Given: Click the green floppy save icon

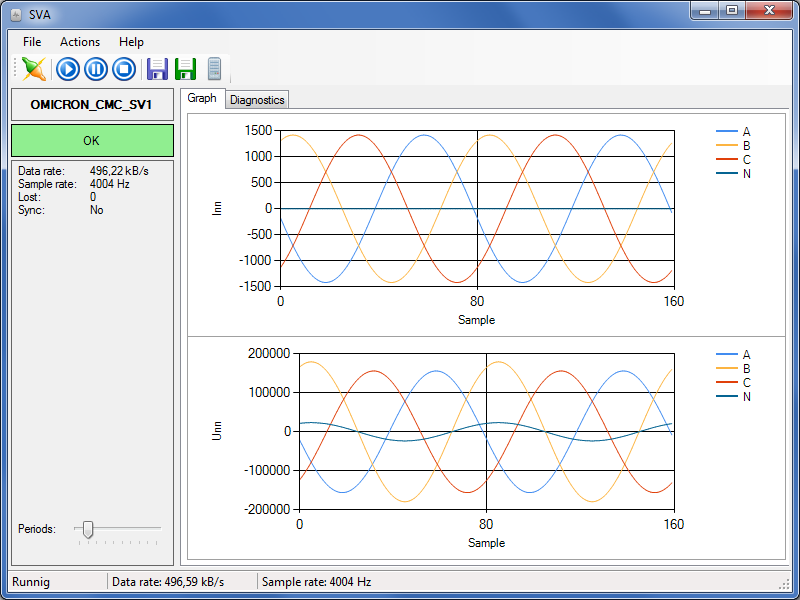Looking at the screenshot, I should [x=185, y=69].
